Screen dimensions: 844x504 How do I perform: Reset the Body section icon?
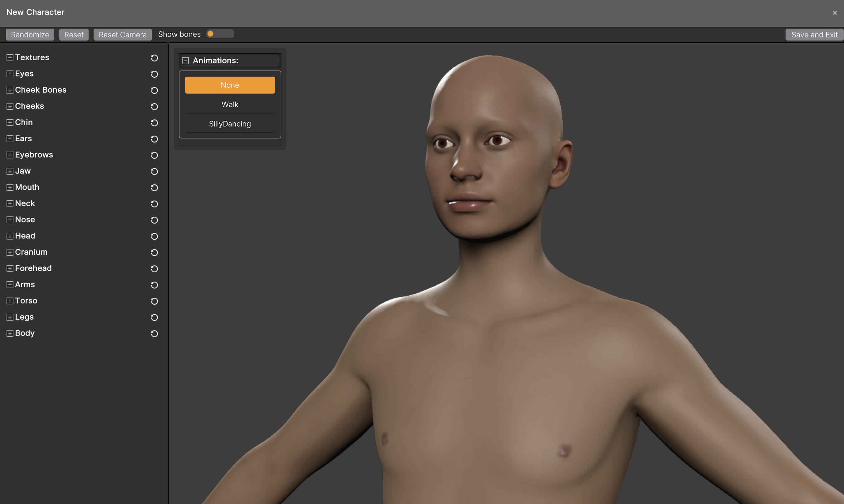(x=154, y=333)
